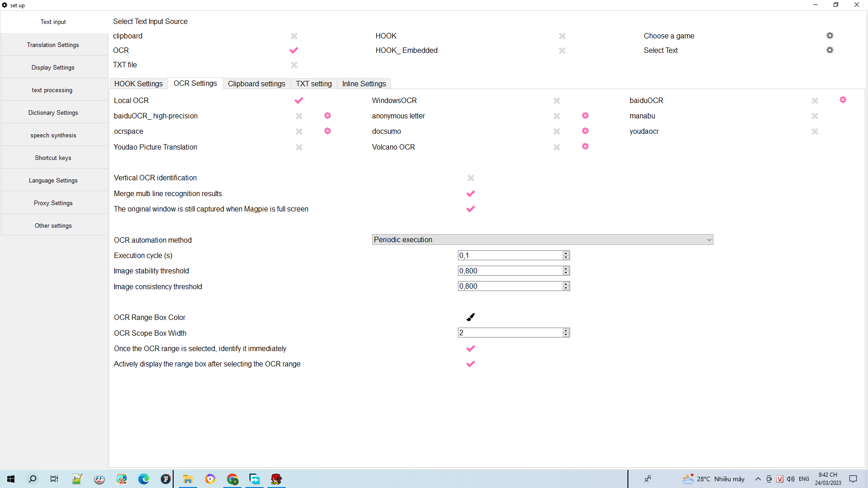Open Select Text settings gear
Viewport: 868px width, 488px height.
(830, 50)
